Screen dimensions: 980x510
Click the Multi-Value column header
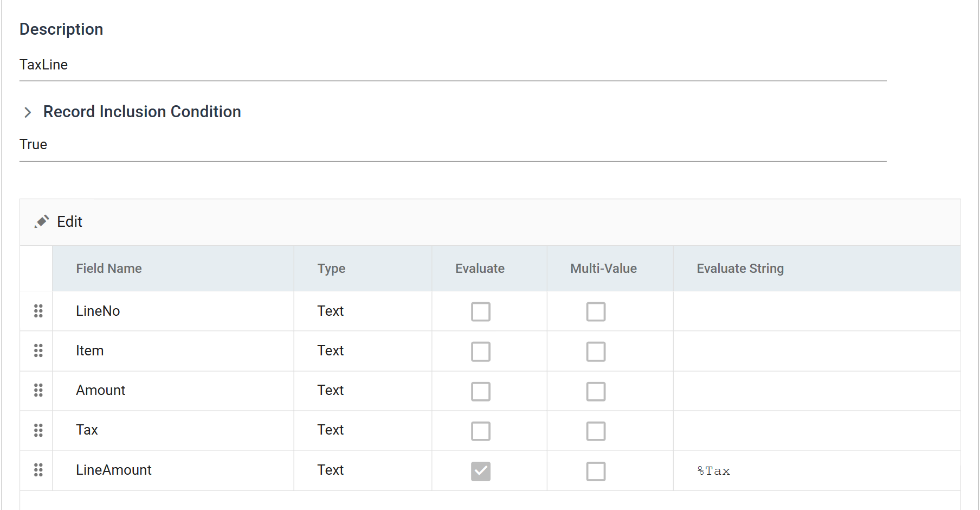610,269
